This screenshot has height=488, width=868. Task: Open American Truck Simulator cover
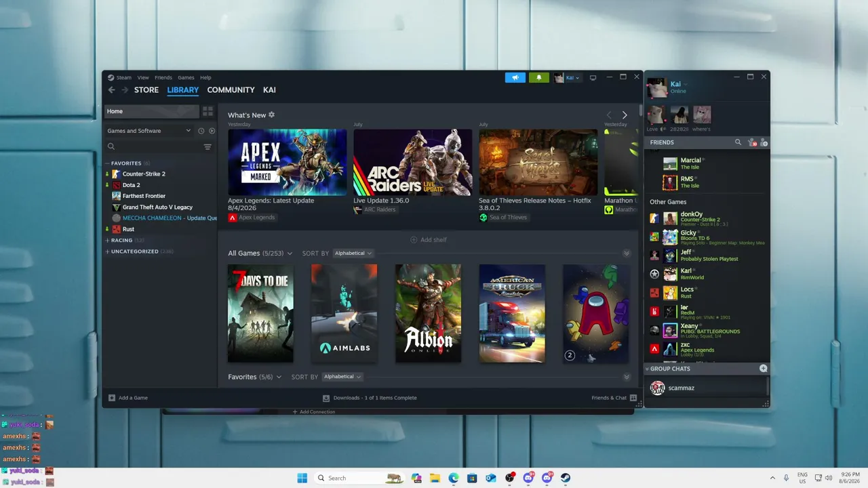tap(512, 313)
